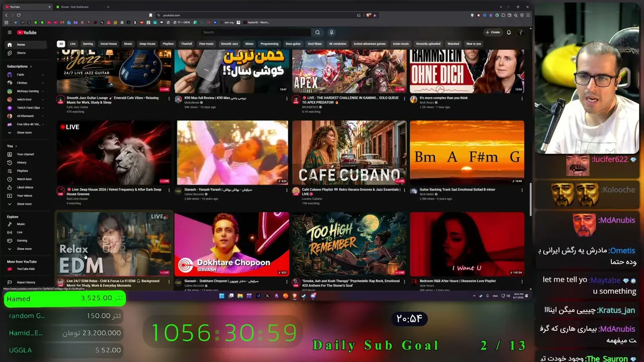Viewport: 644px width, 362px height.
Task: Open options menu for Rammstein reaction video
Action: pyautogui.click(x=522, y=99)
